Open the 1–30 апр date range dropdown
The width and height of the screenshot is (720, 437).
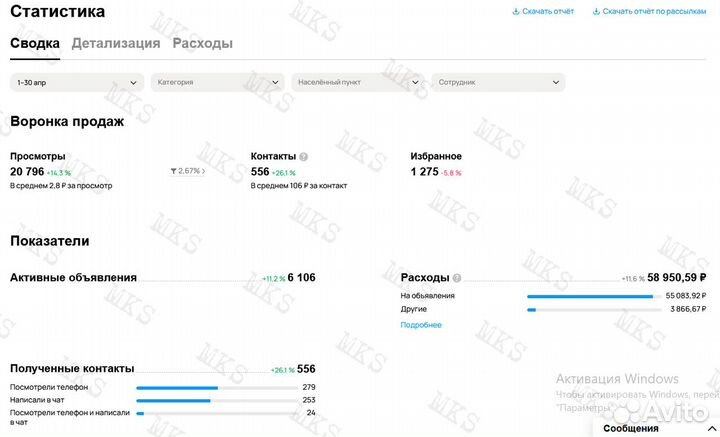(77, 82)
